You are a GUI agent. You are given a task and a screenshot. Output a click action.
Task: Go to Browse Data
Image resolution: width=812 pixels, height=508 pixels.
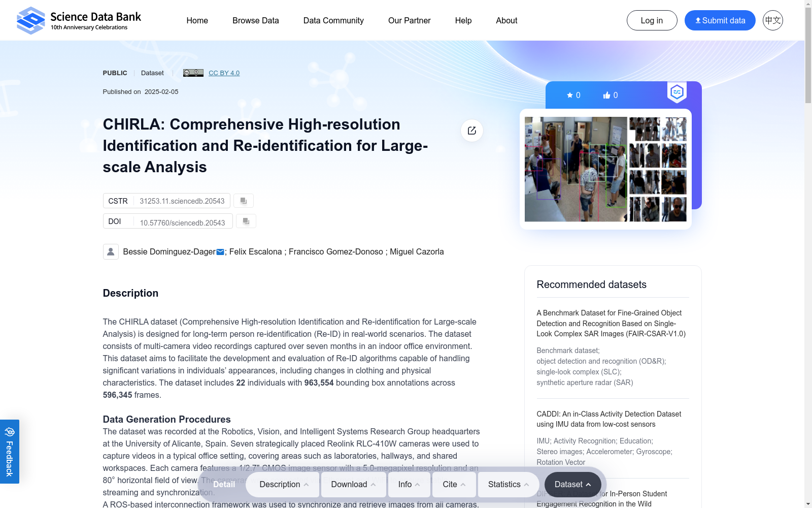pyautogui.click(x=256, y=20)
